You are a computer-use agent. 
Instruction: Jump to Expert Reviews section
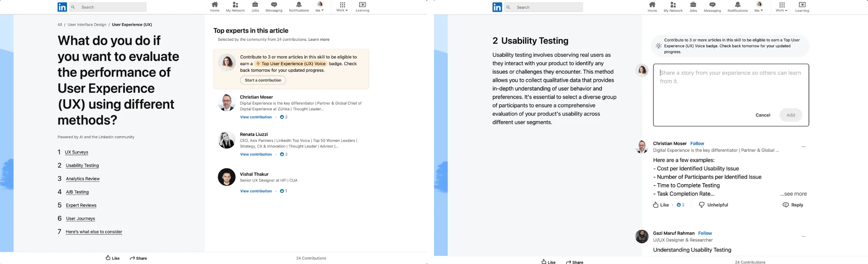(81, 206)
